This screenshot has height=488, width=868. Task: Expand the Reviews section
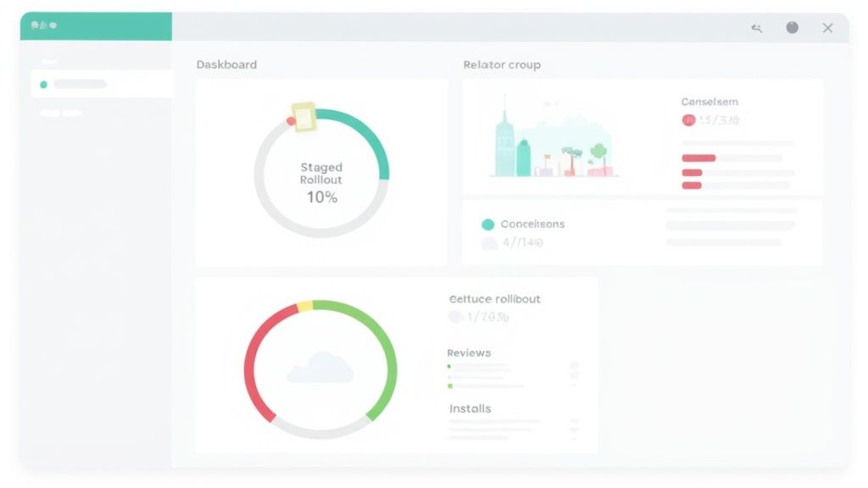(x=469, y=352)
